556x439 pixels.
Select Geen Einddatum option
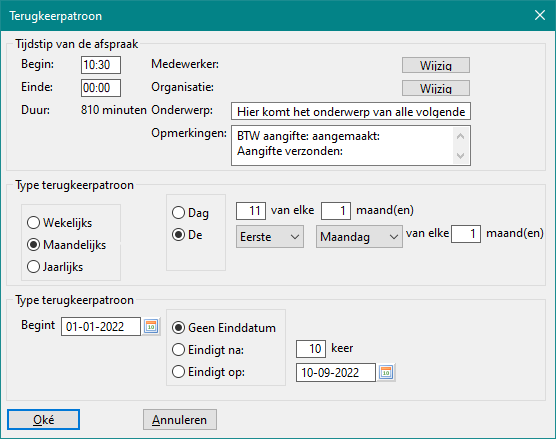pyautogui.click(x=224, y=328)
